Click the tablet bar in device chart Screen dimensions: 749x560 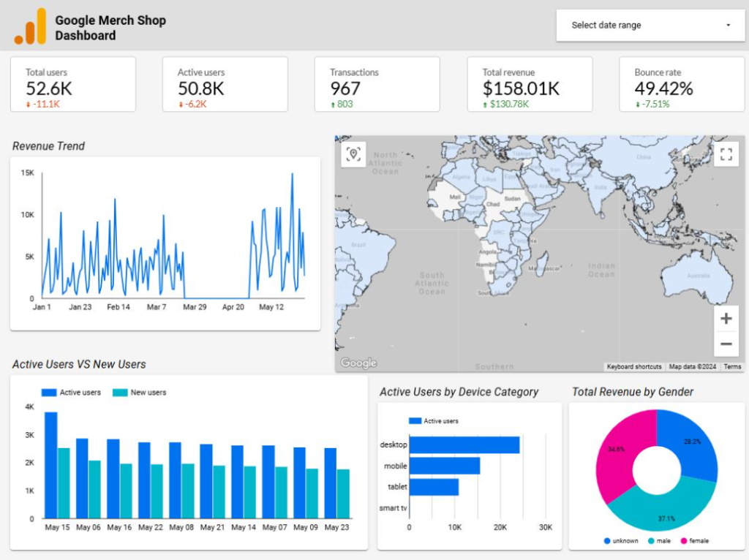(434, 487)
